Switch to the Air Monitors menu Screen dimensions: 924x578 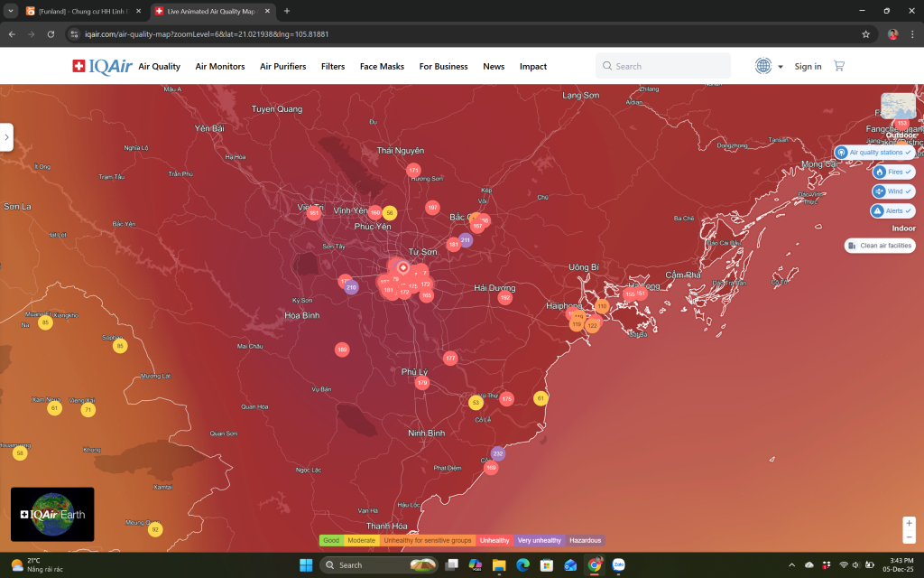coord(219,66)
